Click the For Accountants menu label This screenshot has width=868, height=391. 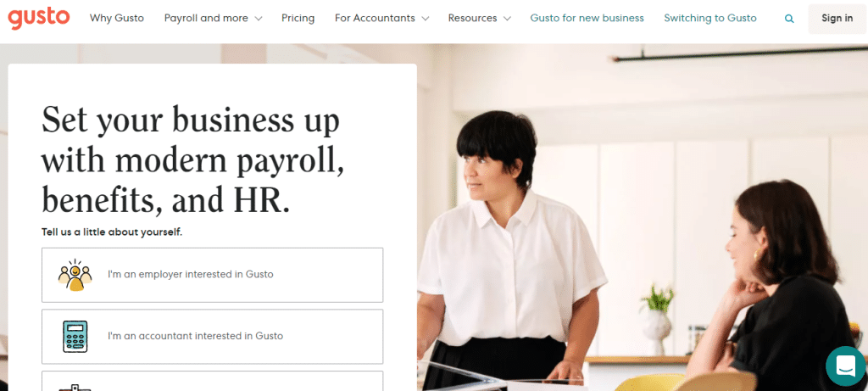(x=375, y=19)
